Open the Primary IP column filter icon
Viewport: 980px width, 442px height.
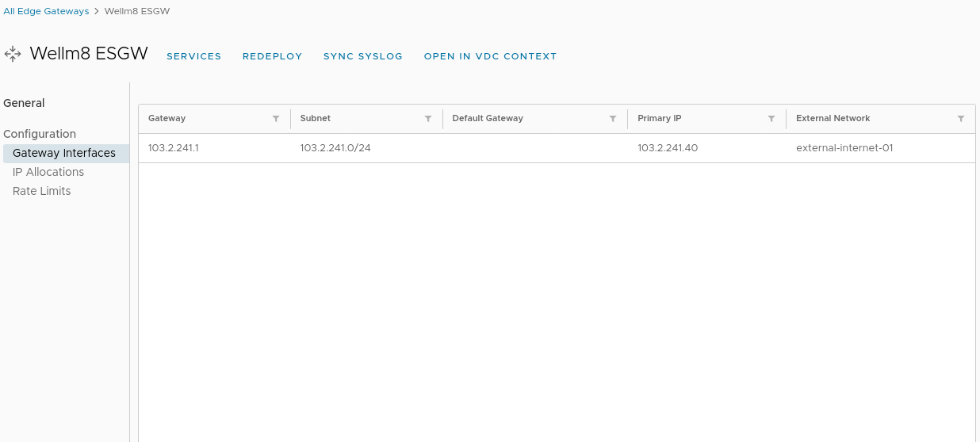point(771,119)
